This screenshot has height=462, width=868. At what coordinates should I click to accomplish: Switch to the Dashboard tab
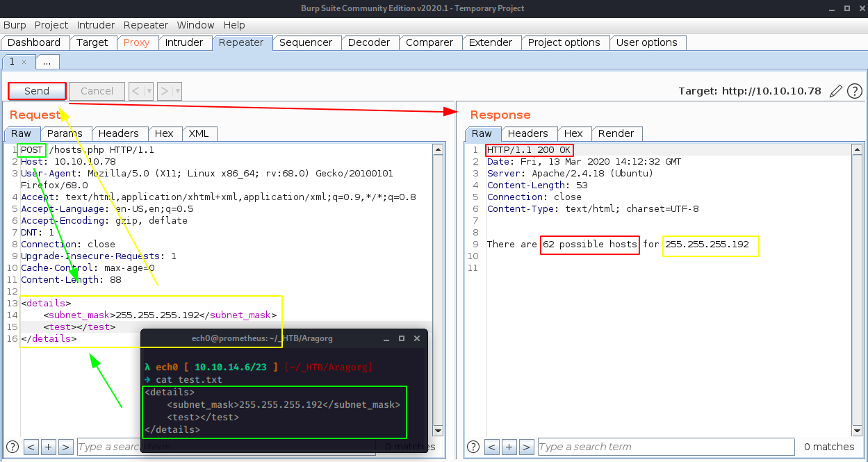coord(34,42)
